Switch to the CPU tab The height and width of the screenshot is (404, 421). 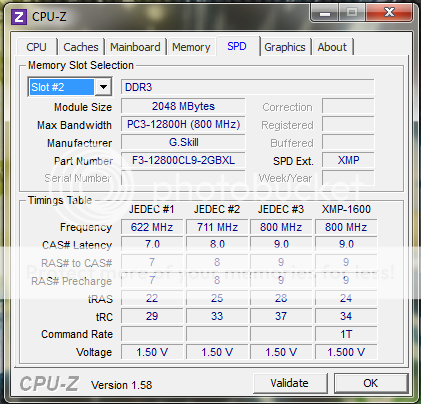[x=36, y=47]
